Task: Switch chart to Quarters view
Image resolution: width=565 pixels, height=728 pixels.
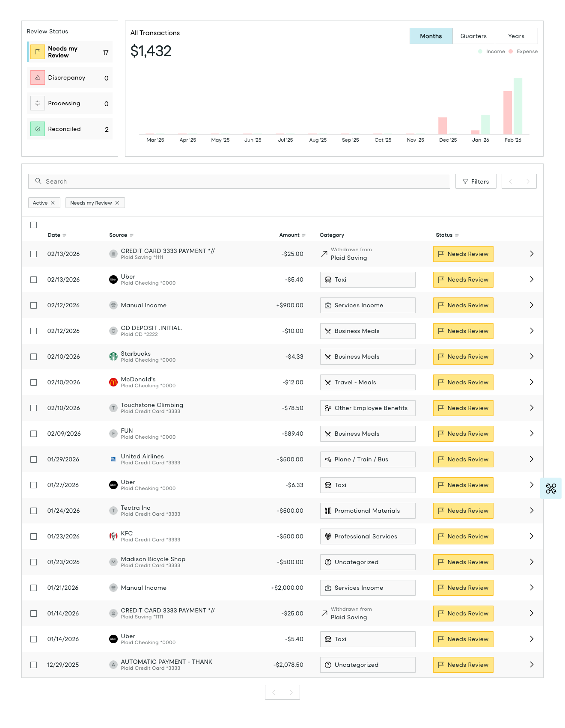Action: [x=474, y=36]
